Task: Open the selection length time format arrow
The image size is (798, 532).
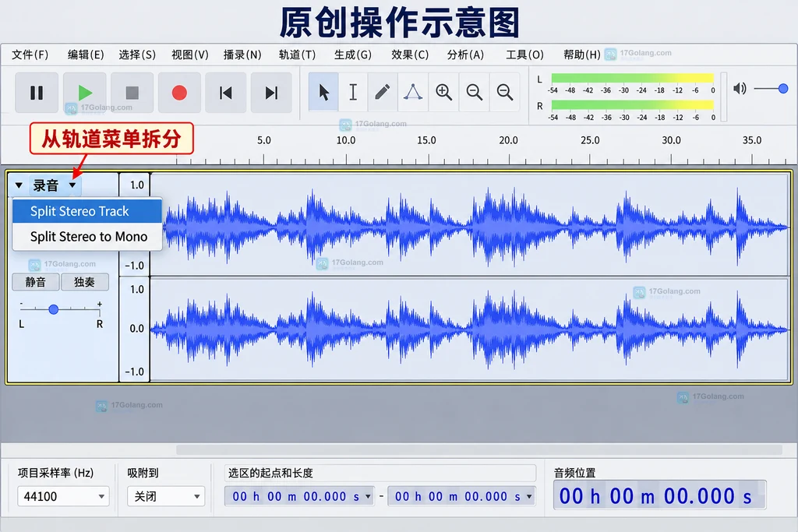Action: [530, 496]
